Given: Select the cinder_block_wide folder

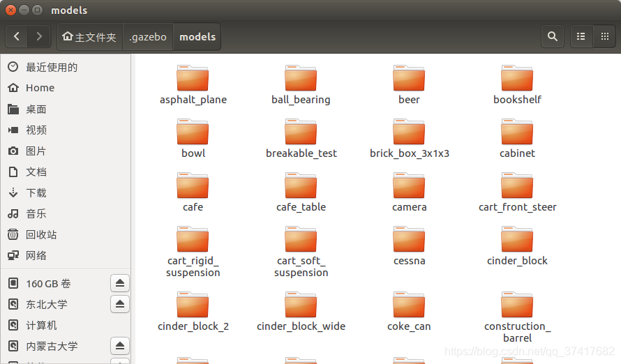Looking at the screenshot, I should (301, 312).
